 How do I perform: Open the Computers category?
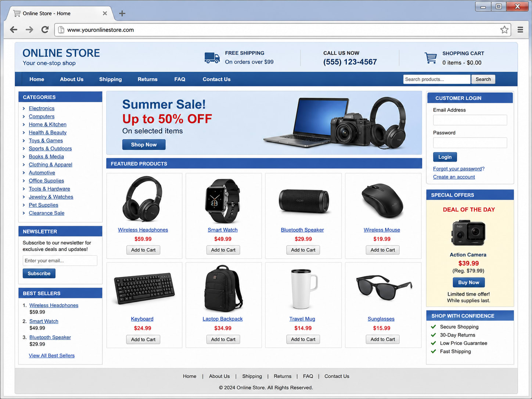point(42,116)
